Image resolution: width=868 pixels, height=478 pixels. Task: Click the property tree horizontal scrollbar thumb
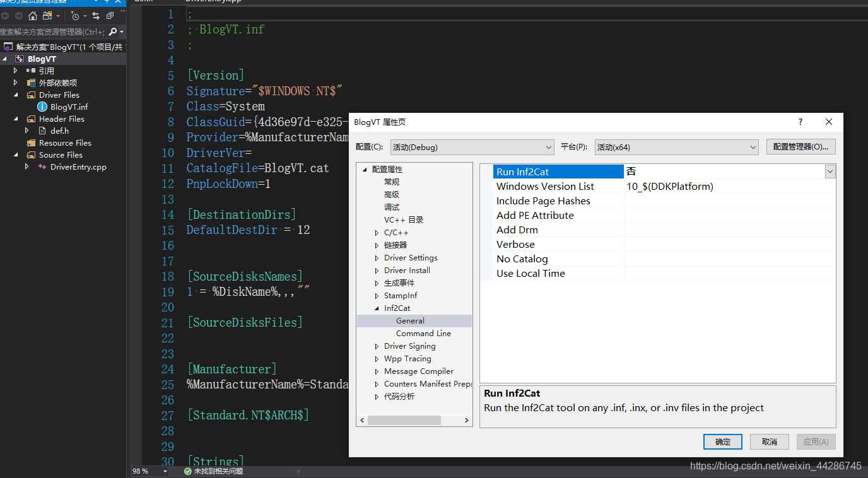404,420
